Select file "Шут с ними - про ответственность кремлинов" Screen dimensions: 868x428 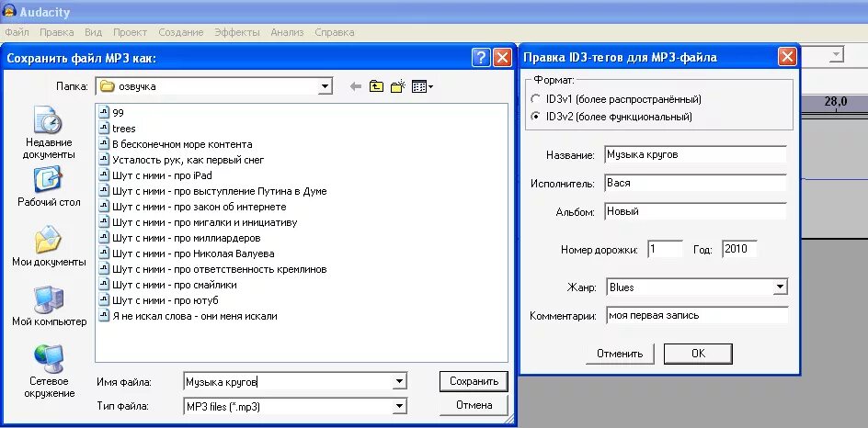213,269
